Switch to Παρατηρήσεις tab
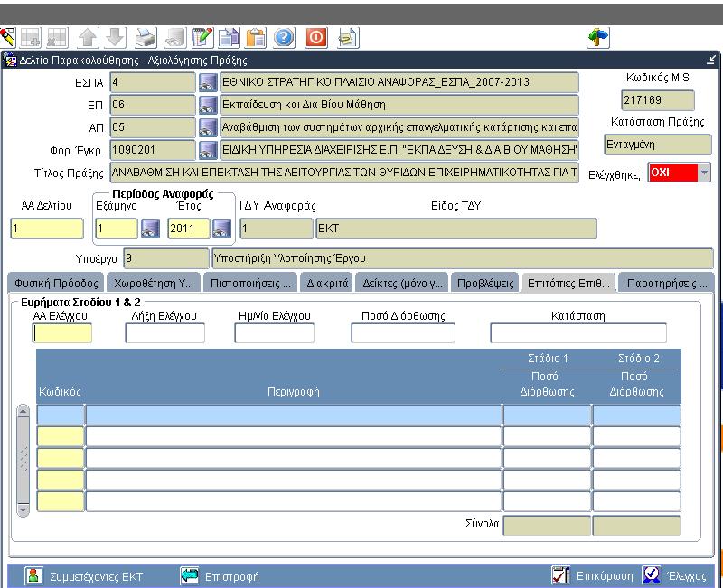Image resolution: width=723 pixels, height=588 pixels. tap(666, 283)
